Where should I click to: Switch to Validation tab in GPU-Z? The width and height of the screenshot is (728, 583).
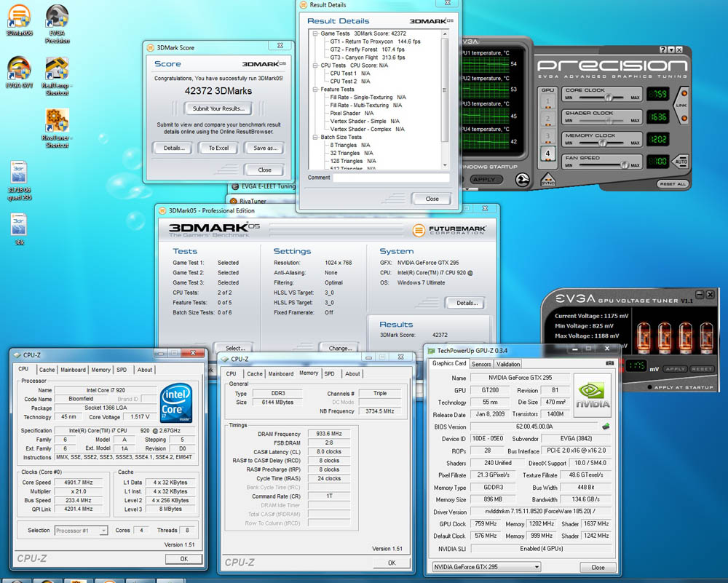click(x=508, y=365)
